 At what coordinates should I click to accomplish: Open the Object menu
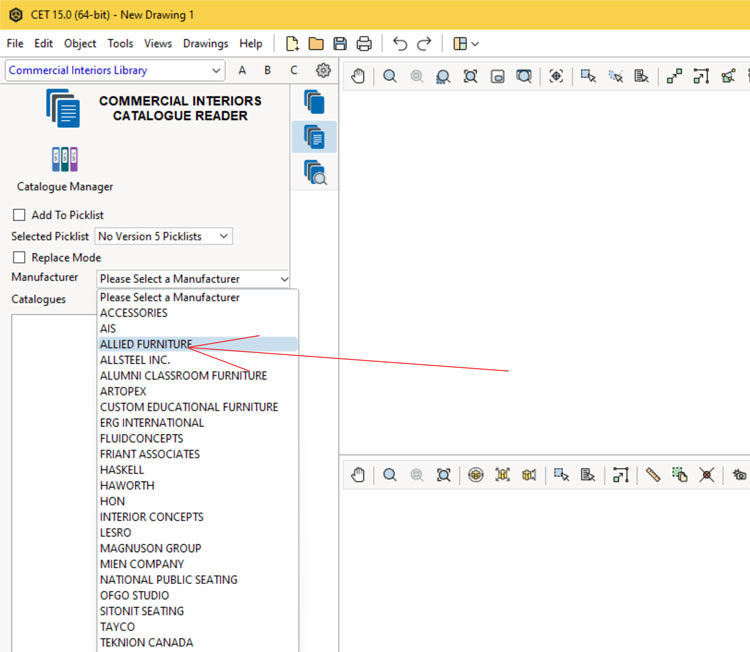pyautogui.click(x=80, y=44)
